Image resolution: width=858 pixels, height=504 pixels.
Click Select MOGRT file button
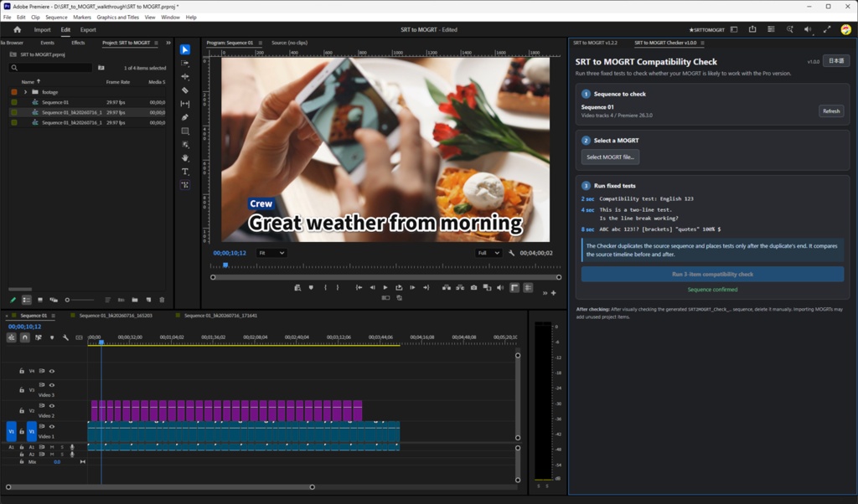(610, 157)
